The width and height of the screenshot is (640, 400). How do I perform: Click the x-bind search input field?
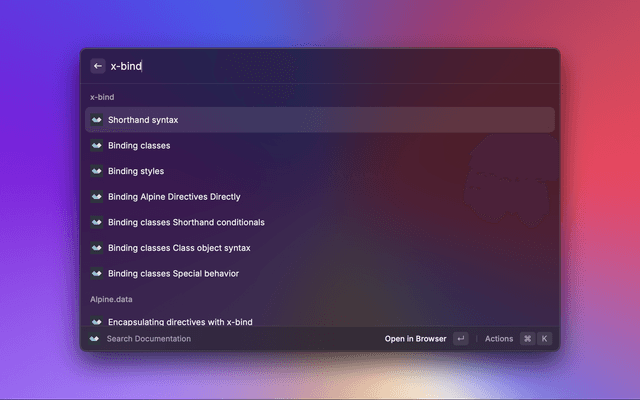(300, 66)
